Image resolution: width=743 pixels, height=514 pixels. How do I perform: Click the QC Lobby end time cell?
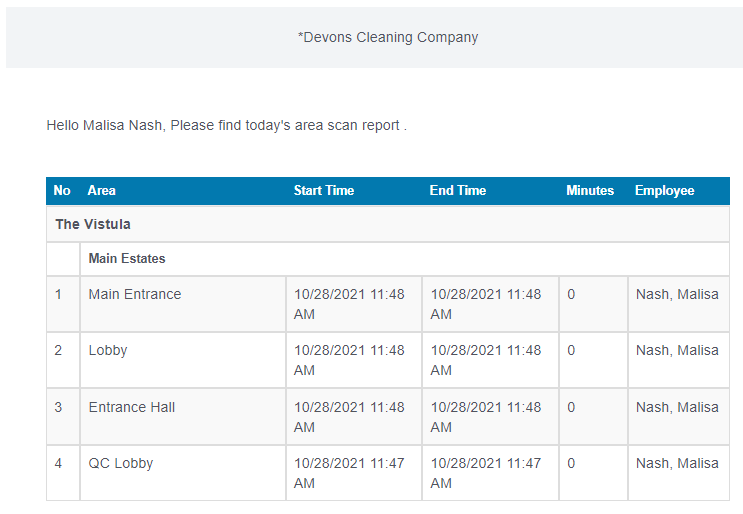pos(486,473)
